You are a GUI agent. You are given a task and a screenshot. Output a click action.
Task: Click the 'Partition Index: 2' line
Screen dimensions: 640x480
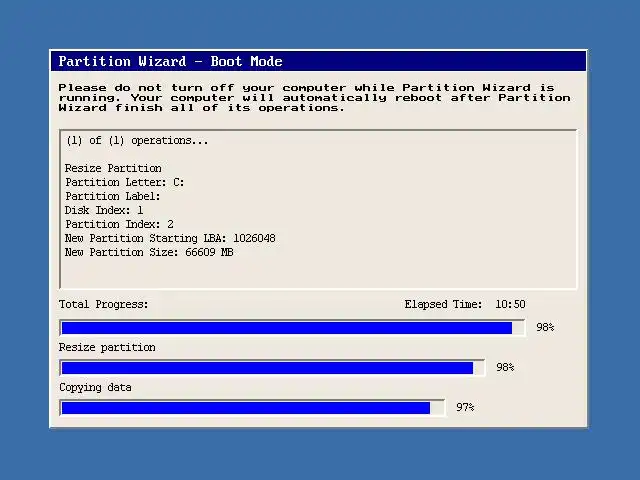119,224
